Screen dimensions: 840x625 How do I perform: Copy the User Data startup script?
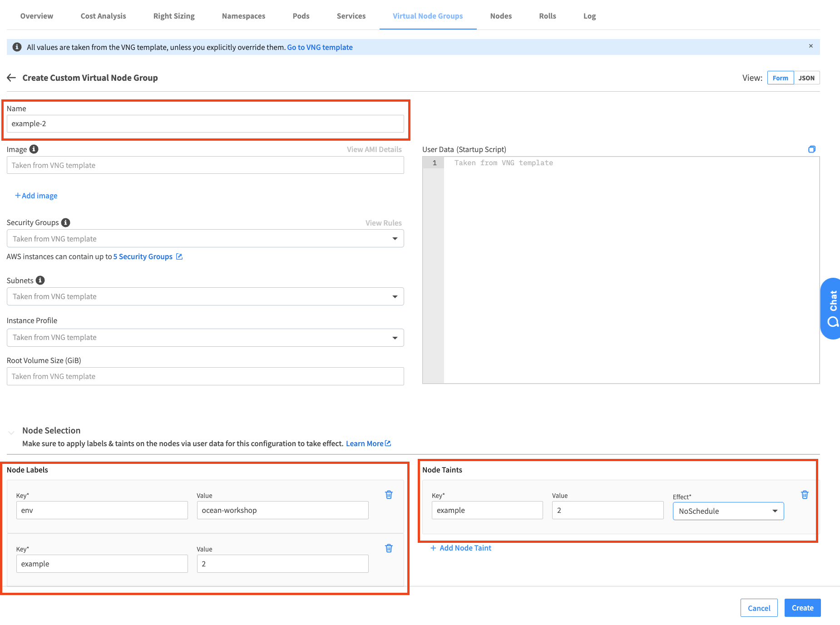coord(812,149)
